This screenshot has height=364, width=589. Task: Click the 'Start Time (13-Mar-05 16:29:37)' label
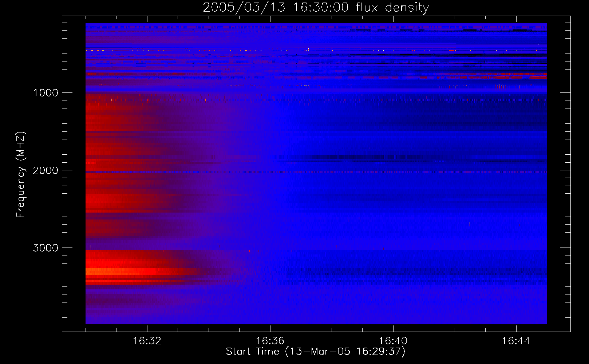(x=316, y=352)
